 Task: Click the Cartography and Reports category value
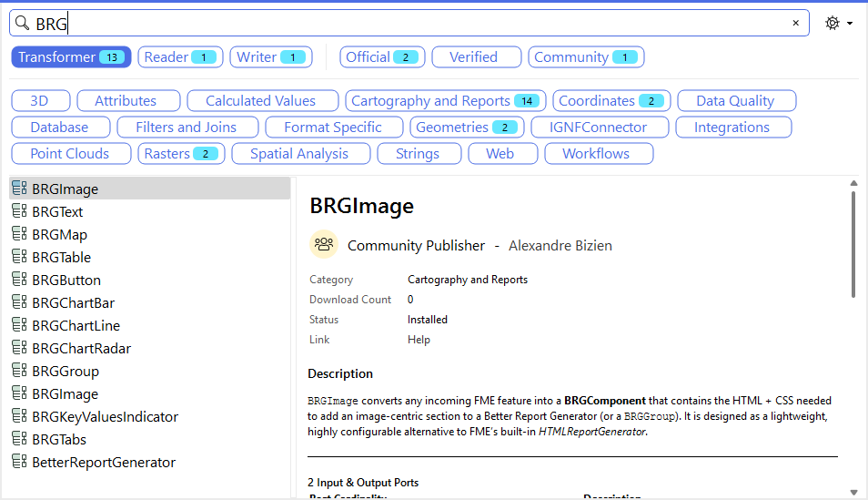point(468,280)
